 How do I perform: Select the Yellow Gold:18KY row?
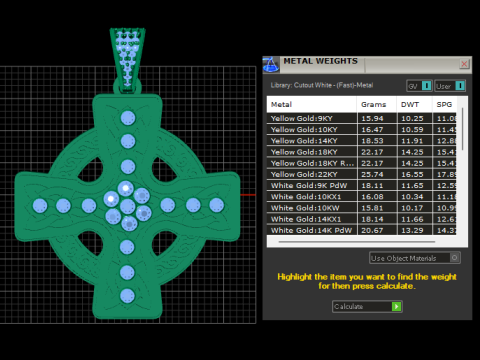(x=361, y=152)
